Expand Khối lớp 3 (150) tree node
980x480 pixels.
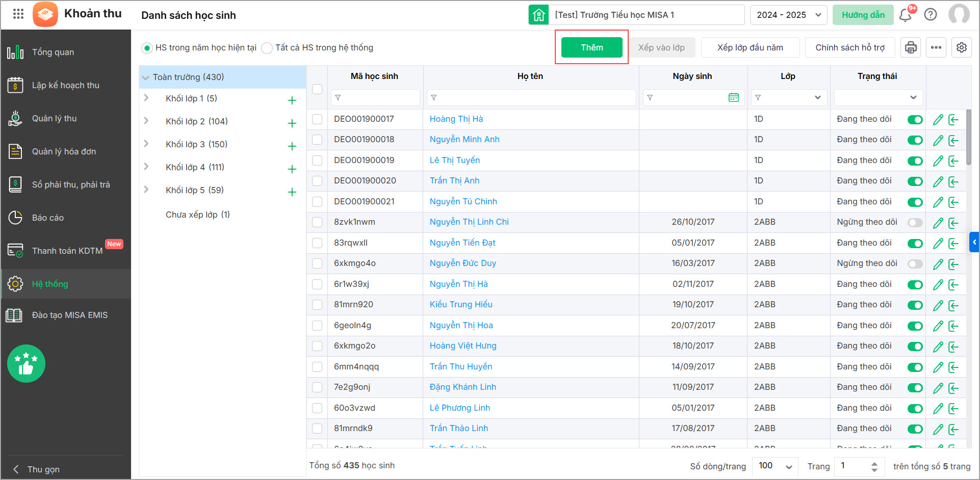tap(146, 144)
